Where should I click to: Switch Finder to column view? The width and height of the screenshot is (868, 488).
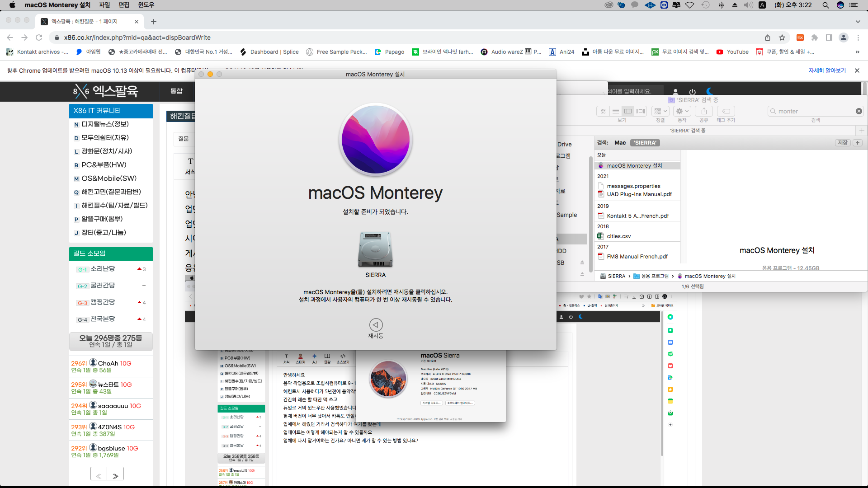click(628, 111)
